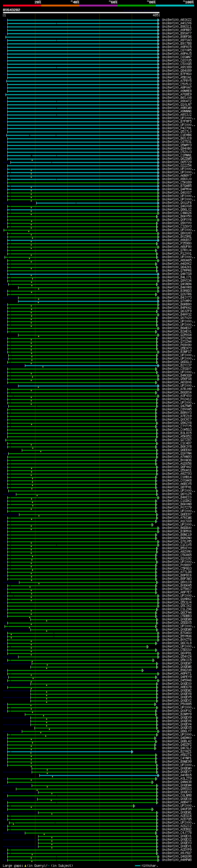Select the label UniRef100_C1C4D7
The image size is (197, 868).
click(x=177, y=443)
